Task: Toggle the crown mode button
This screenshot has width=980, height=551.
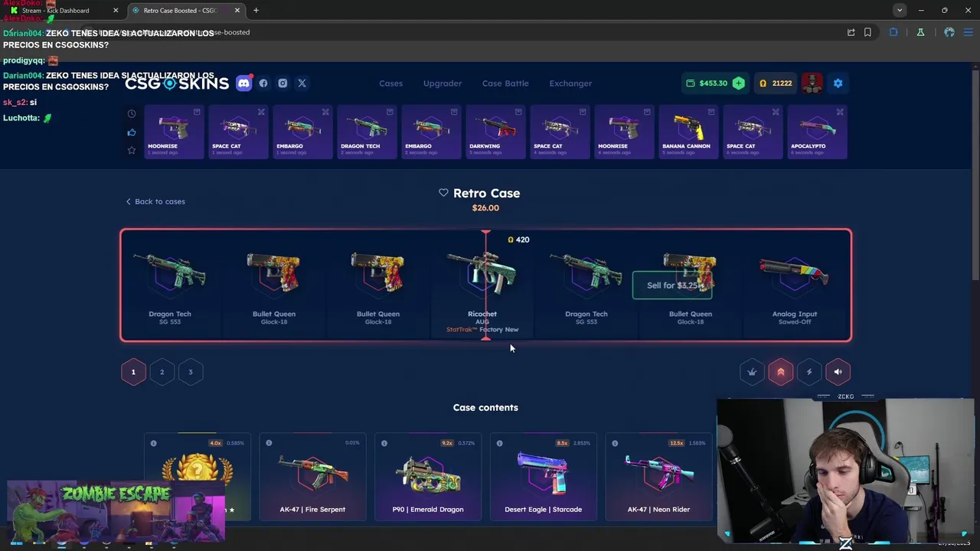Action: (752, 372)
